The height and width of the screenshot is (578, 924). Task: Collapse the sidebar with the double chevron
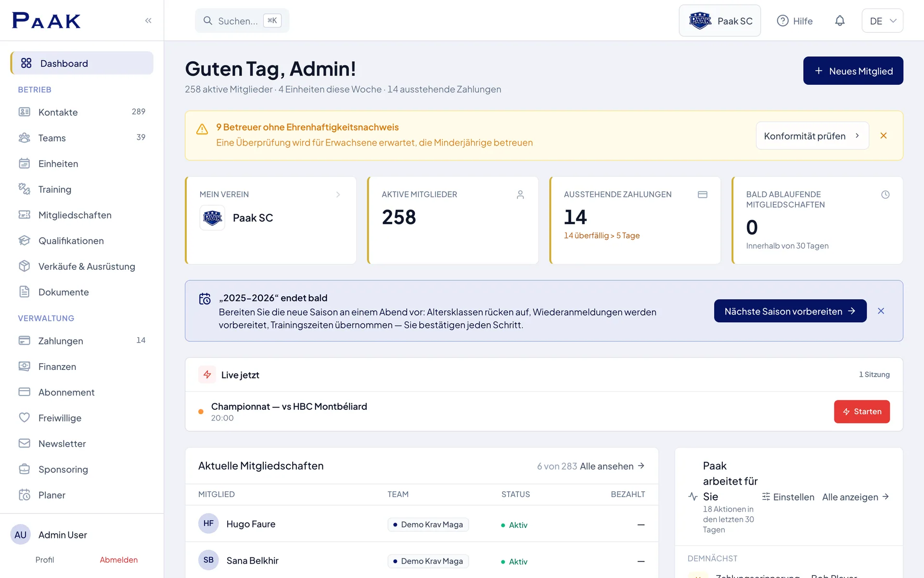pos(148,20)
